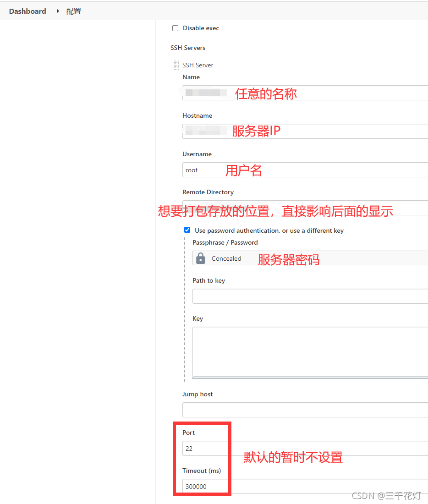This screenshot has height=504, width=428.
Task: Click the SSH Servers section heading
Action: click(x=188, y=48)
